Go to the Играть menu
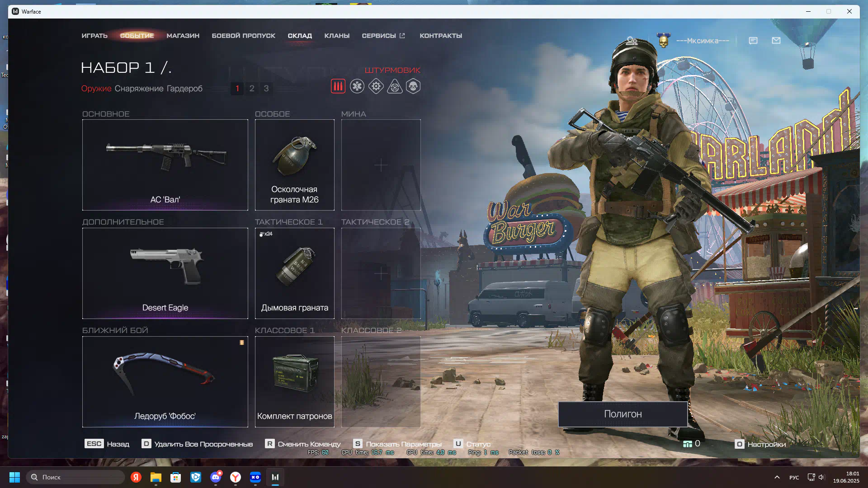 [x=94, y=36]
